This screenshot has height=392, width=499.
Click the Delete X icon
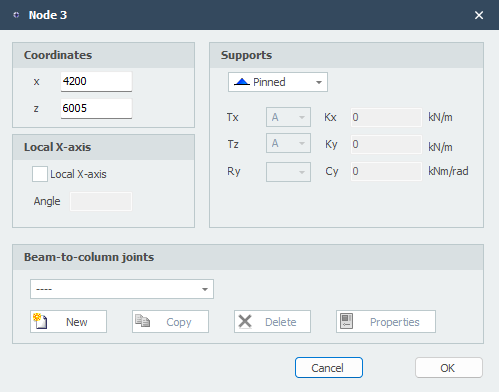pos(245,322)
